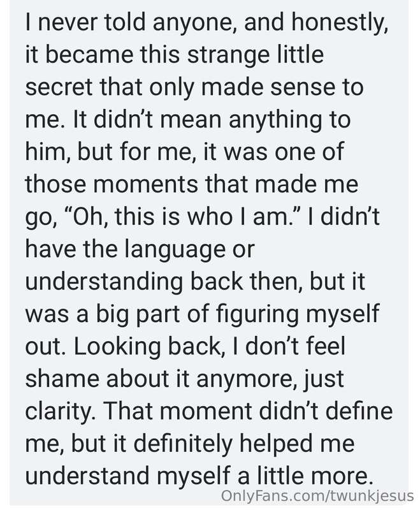
Task: Click the phrase "Looking back"
Action: point(147,346)
